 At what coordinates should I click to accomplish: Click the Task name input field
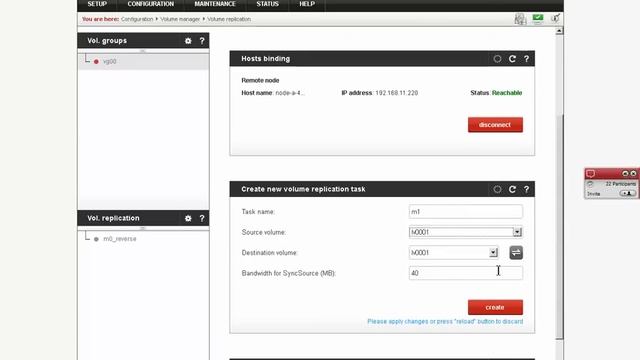click(x=466, y=212)
